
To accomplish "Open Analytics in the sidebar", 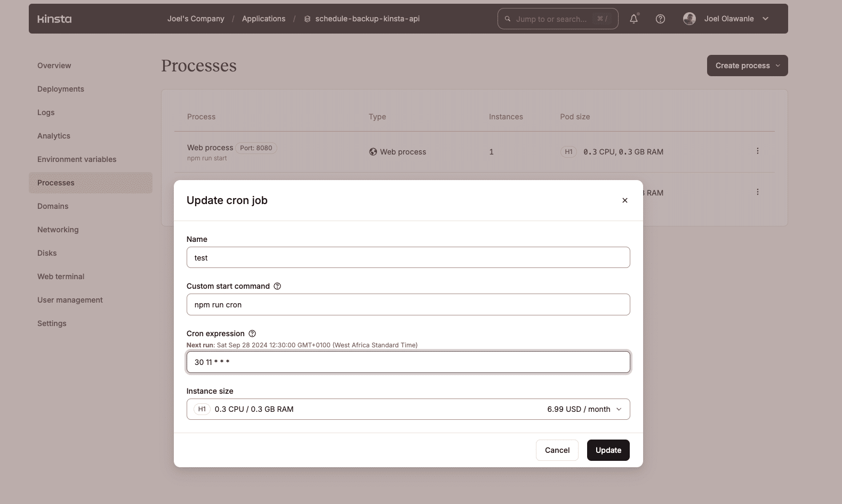I will [54, 136].
